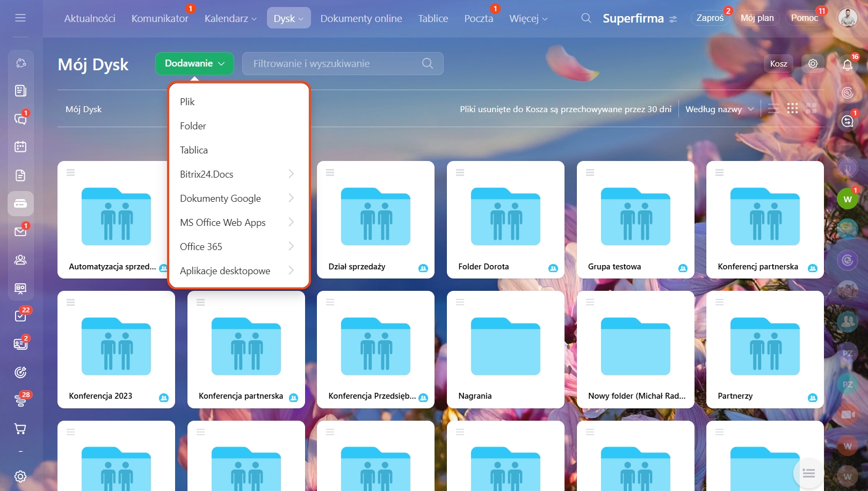Open settings gear at bottom of sidebar
The height and width of the screenshot is (491, 868).
20,477
